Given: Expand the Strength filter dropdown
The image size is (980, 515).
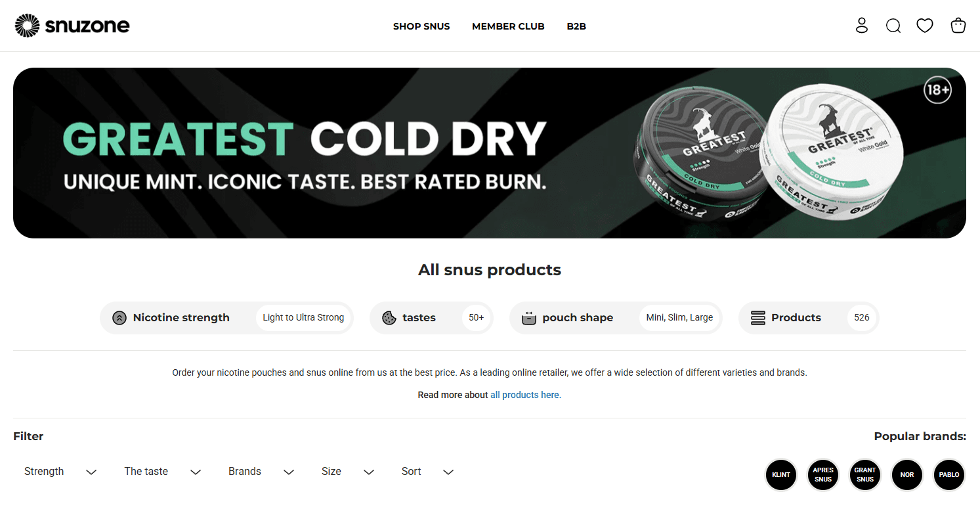Looking at the screenshot, I should coord(60,472).
